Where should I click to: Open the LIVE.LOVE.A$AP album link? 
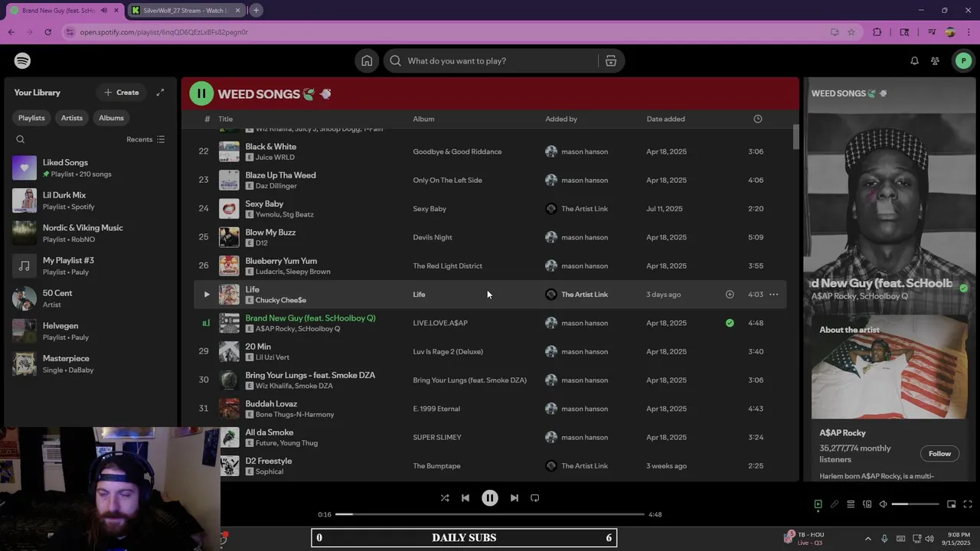tap(440, 323)
